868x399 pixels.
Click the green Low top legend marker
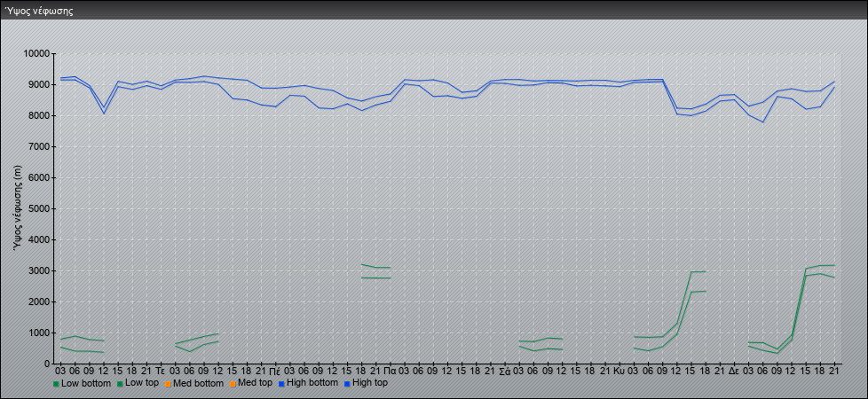click(120, 384)
